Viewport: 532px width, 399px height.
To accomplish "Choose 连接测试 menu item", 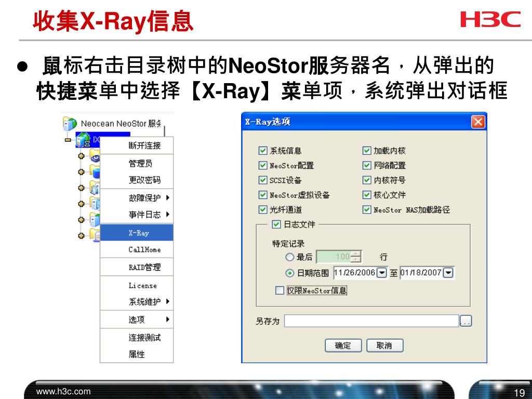I will tap(137, 338).
